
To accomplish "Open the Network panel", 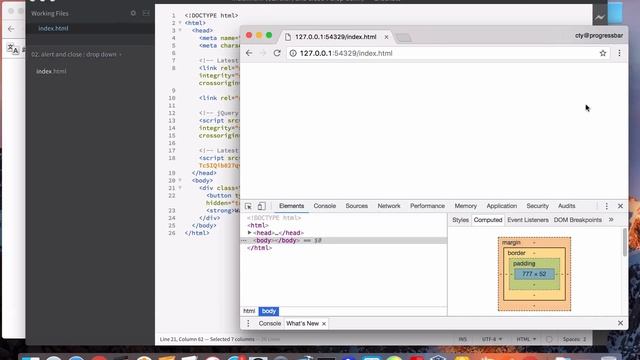I will 389,206.
